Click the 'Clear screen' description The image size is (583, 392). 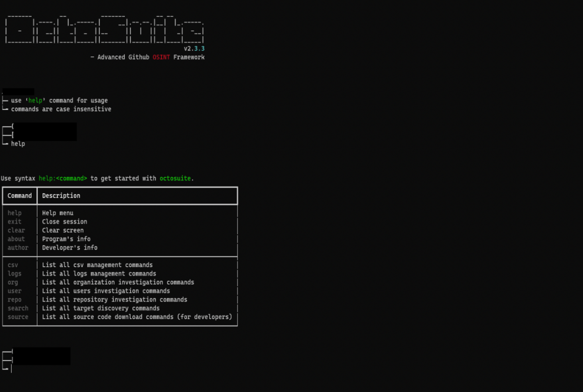63,230
